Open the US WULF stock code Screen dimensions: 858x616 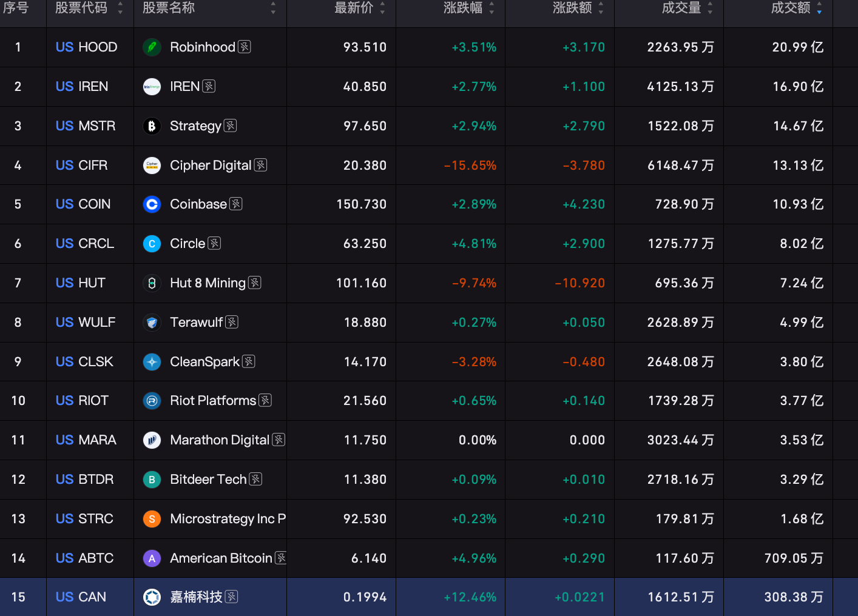(86, 323)
